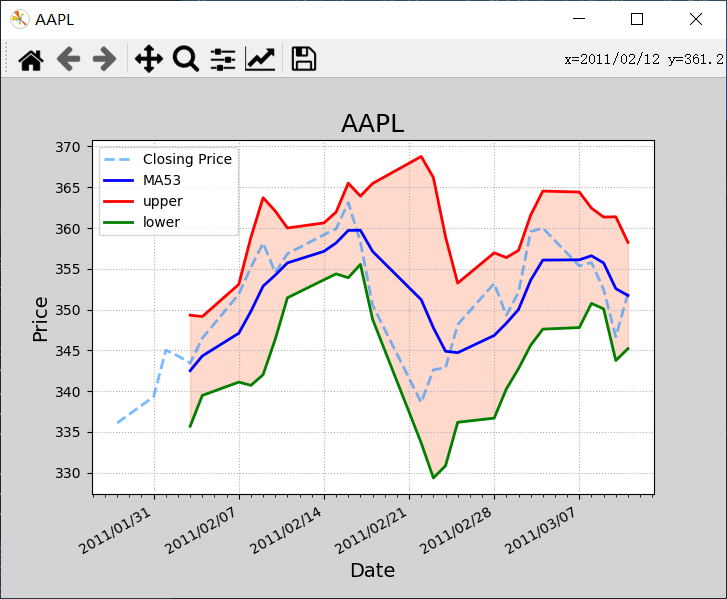This screenshot has height=599, width=727.
Task: Activate the Pan/move axes tool
Action: pos(148,59)
